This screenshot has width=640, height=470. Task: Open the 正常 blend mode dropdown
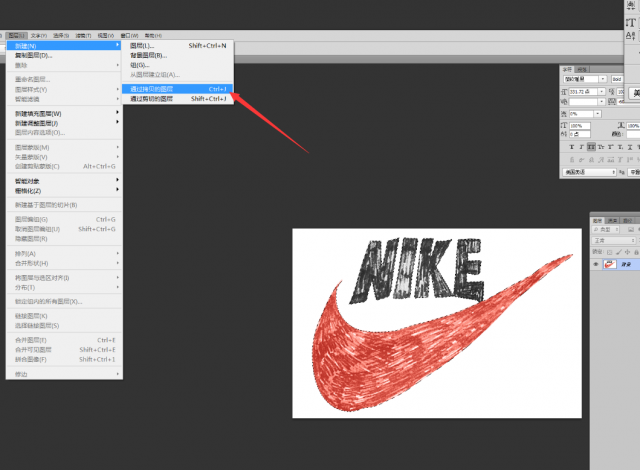(x=614, y=240)
